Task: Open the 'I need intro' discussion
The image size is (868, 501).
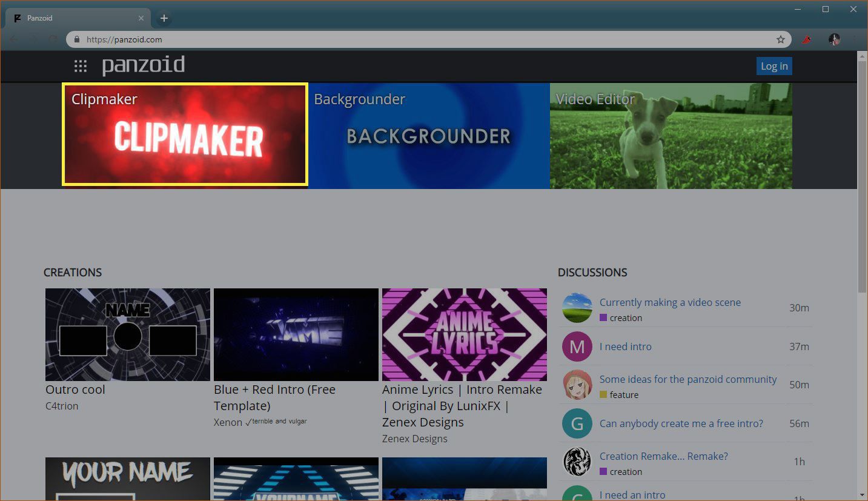Action: [x=626, y=347]
